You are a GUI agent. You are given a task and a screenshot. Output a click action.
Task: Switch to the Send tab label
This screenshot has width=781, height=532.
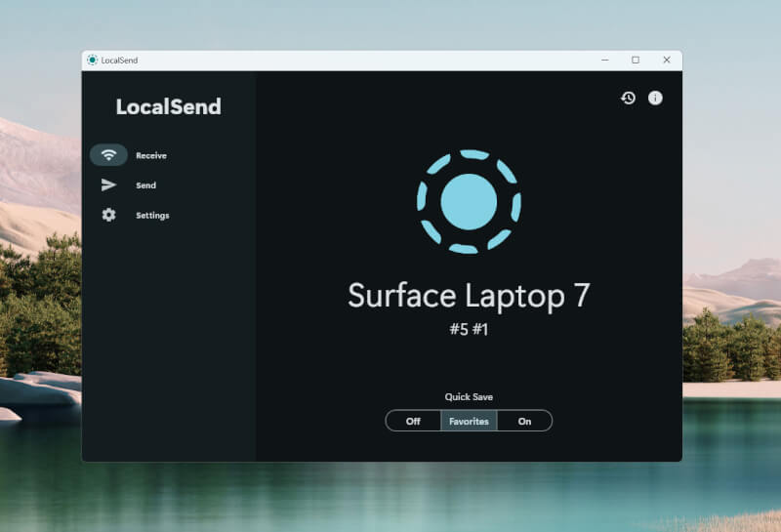pos(145,185)
